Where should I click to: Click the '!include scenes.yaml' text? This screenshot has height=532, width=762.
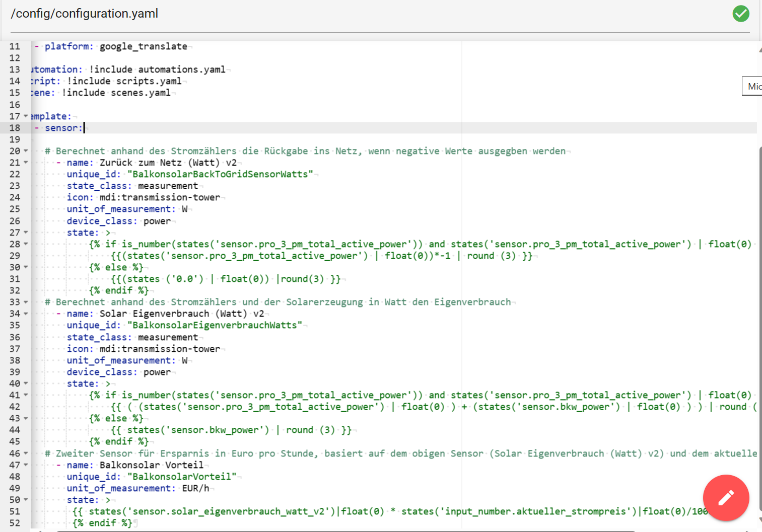coord(116,93)
